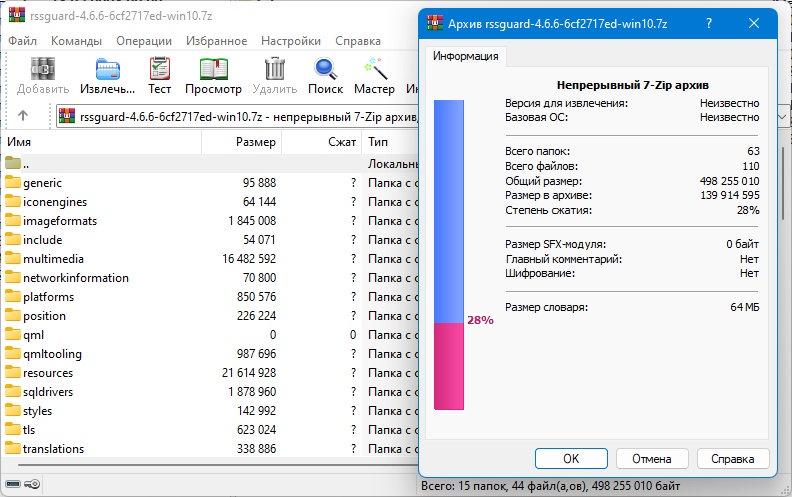Screen dimensions: 792x497
Task: Click the size value 1 845 008
Action: (252, 221)
